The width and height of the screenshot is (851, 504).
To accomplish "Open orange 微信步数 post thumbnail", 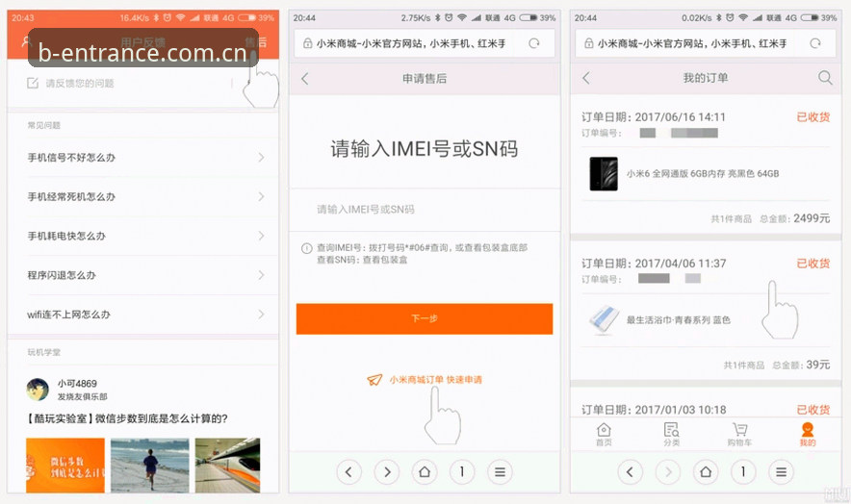I will 65,466.
